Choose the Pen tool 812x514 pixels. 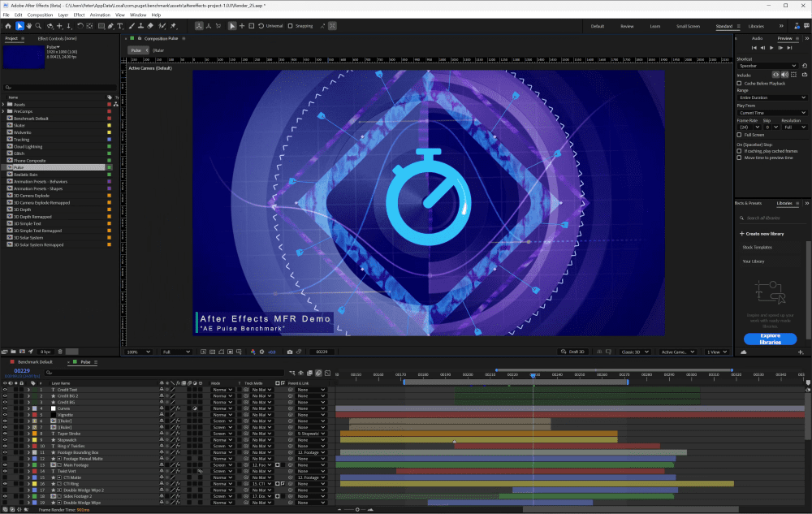click(x=110, y=26)
